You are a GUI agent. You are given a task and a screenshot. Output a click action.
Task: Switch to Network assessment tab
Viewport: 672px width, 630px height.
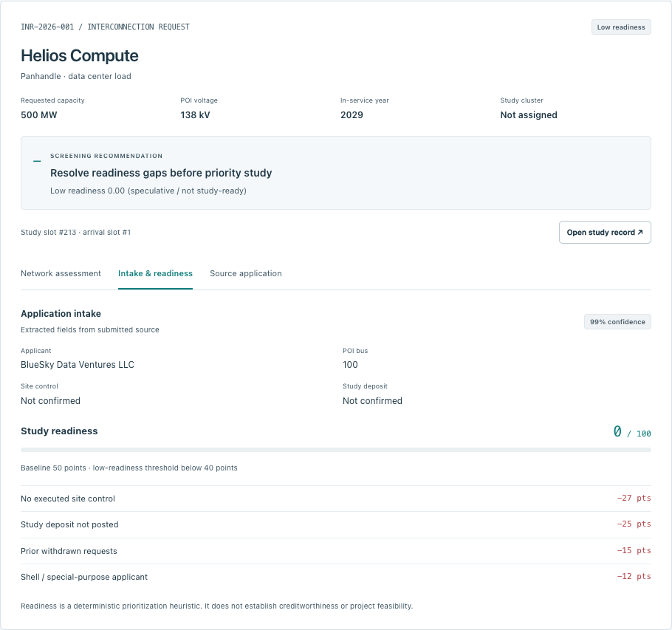pos(61,273)
